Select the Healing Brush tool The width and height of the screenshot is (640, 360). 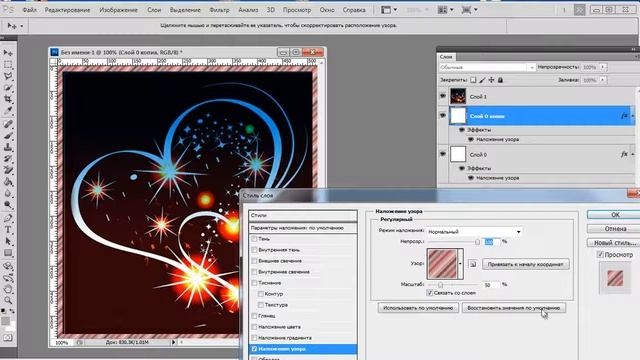coord(8,124)
